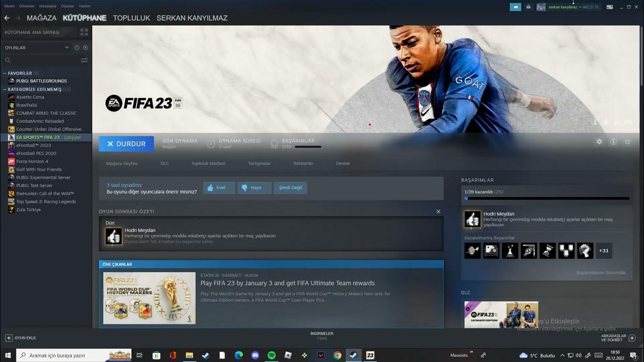
Task: Open Spotify in the taskbar
Action: click(272, 355)
